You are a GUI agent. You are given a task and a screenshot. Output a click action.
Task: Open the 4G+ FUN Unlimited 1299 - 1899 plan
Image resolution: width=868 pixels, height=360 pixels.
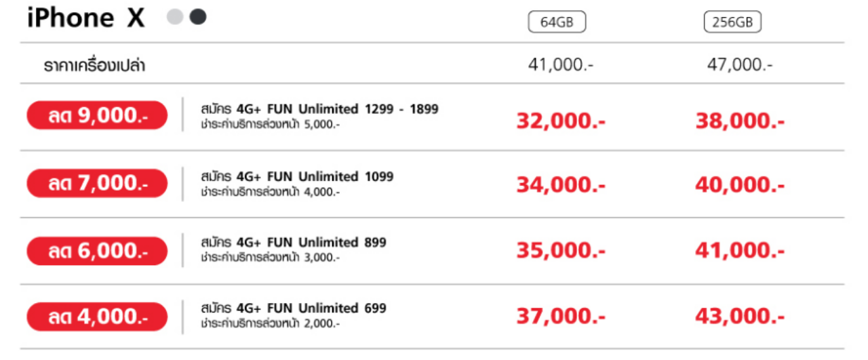coord(319,109)
